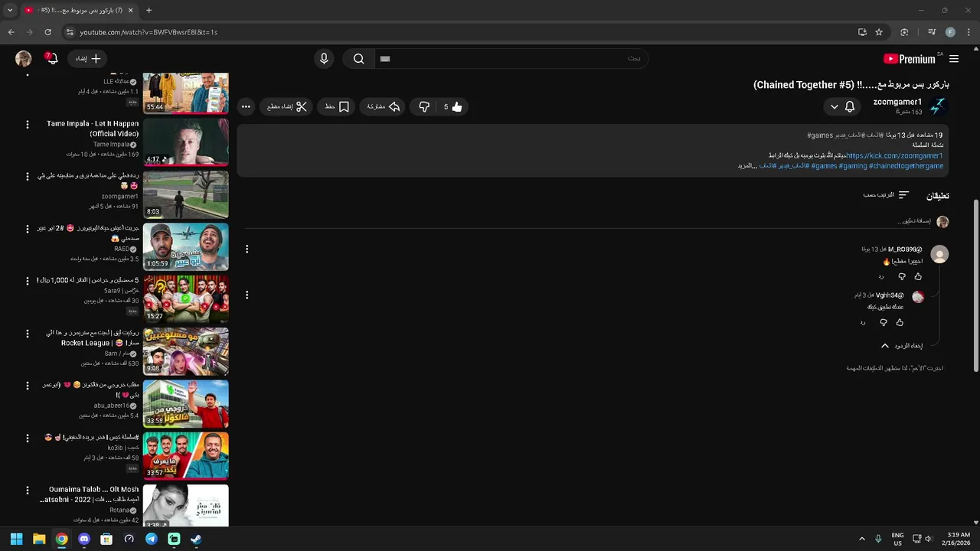Open the Vghh34 reply options menu
Image resolution: width=980 pixels, height=551 pixels.
(x=247, y=295)
